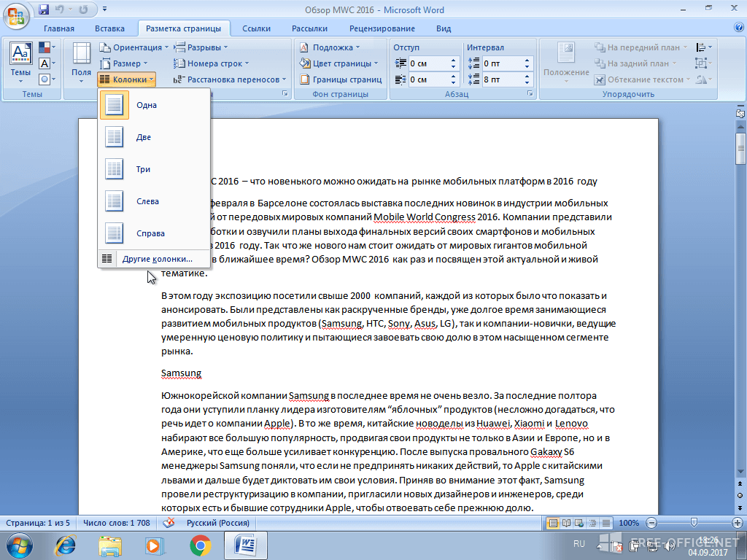Switch to Outline view
Viewport: 747px width, 560px height.
592,523
